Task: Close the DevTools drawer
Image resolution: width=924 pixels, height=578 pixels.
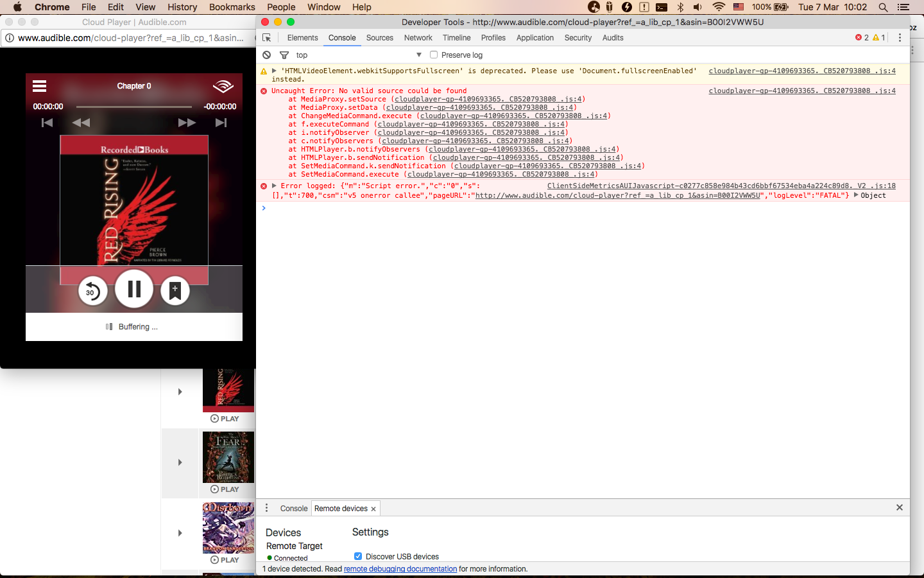Action: tap(900, 507)
